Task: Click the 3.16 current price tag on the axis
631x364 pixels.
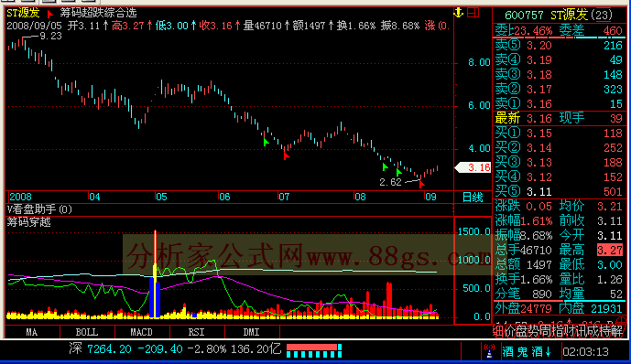Action: tap(473, 167)
